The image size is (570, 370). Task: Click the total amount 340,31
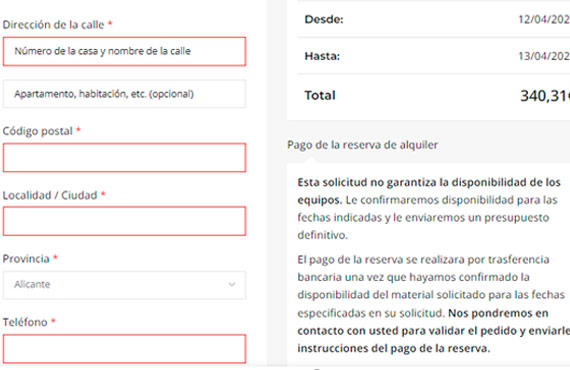point(545,96)
